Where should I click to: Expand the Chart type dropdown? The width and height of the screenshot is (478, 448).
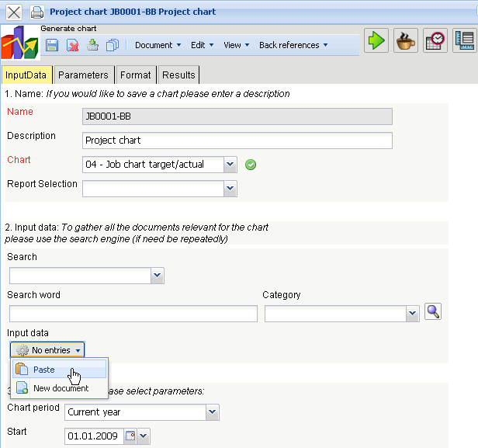point(230,165)
